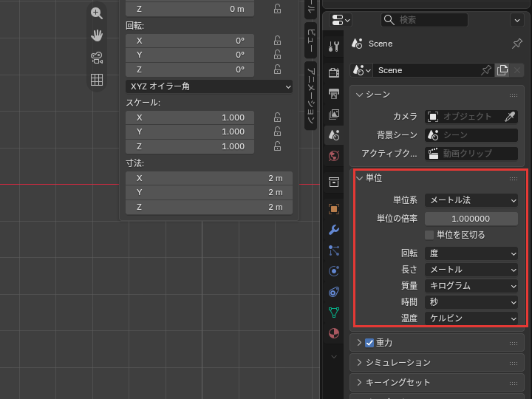This screenshot has width=532, height=399.
Task: Click the 検索 search field
Action: coord(424,20)
